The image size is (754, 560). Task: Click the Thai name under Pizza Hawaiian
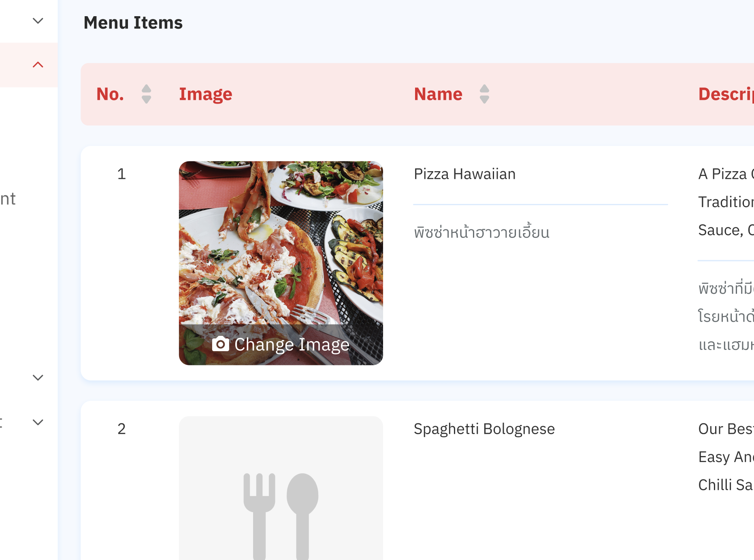point(481,233)
